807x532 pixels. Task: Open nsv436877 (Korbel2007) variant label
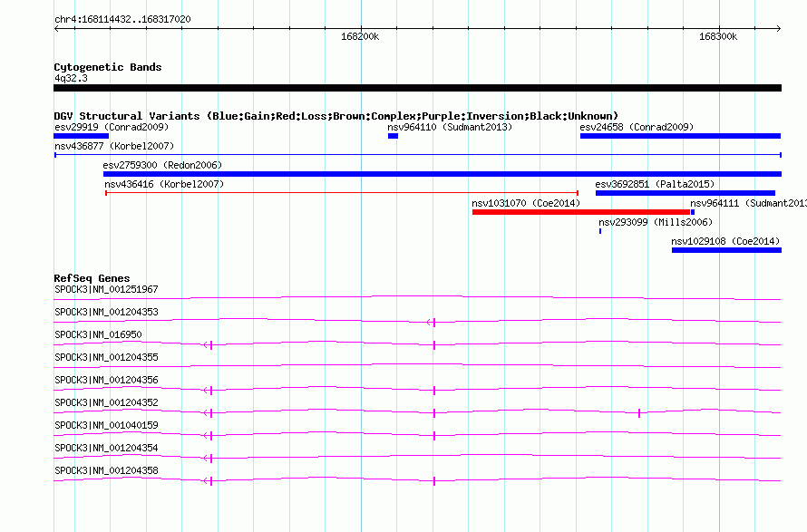pos(114,146)
